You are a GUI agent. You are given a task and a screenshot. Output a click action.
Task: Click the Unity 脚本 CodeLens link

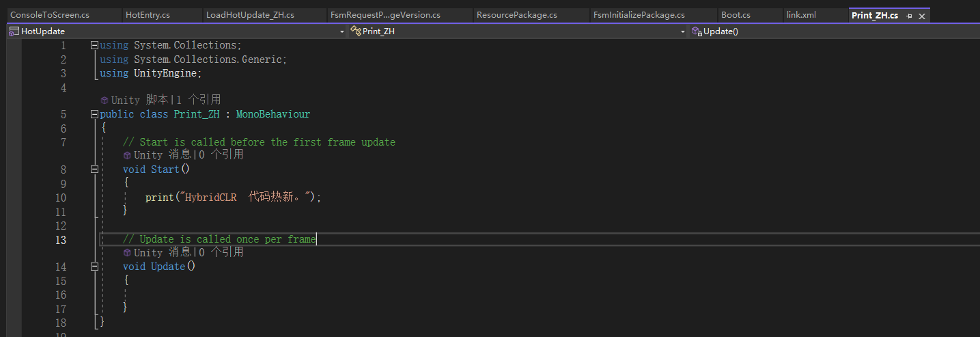(x=139, y=100)
